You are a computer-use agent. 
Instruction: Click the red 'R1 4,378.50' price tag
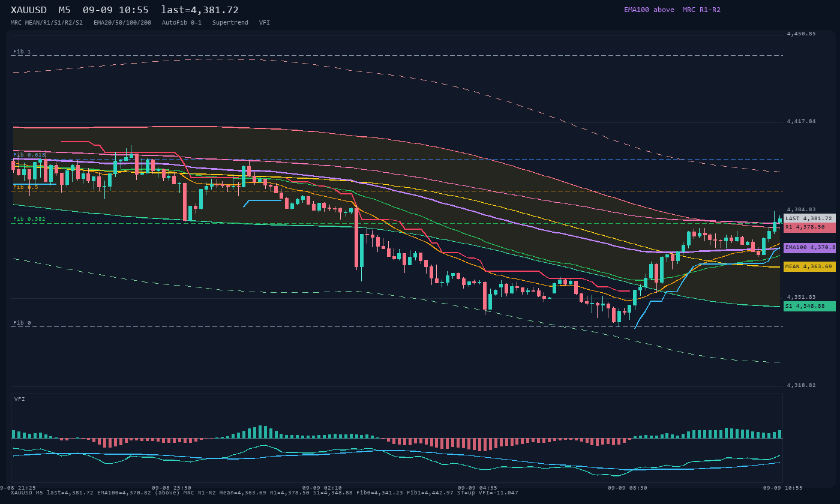click(809, 227)
